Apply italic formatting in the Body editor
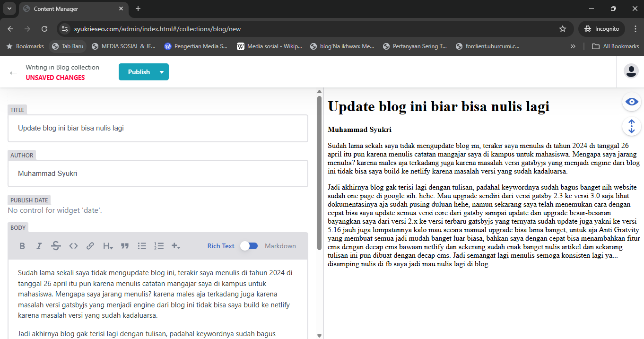This screenshot has width=644, height=339. (39, 246)
